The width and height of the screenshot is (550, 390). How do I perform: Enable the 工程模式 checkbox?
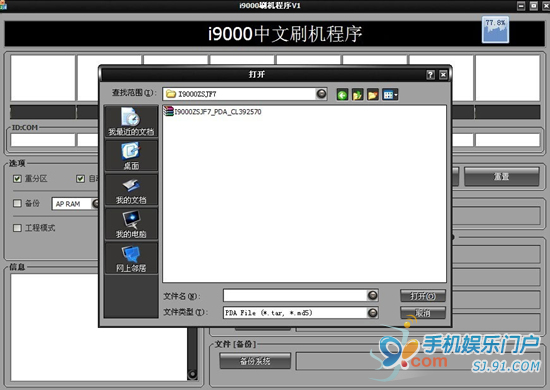click(17, 228)
